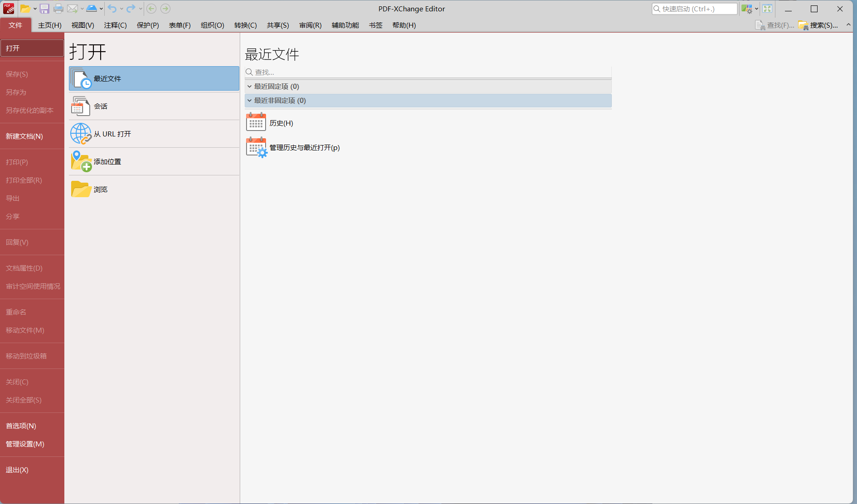Focus the 查找... recent files filter field

[428, 72]
